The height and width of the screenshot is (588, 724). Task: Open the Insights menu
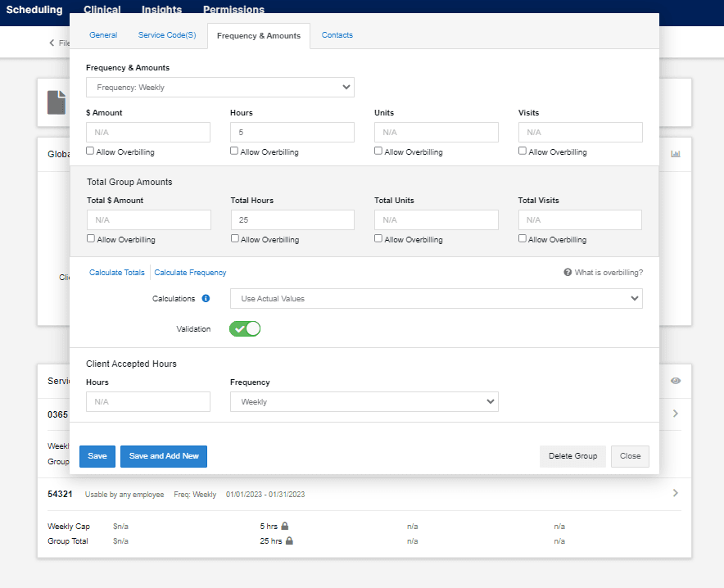pyautogui.click(x=161, y=10)
